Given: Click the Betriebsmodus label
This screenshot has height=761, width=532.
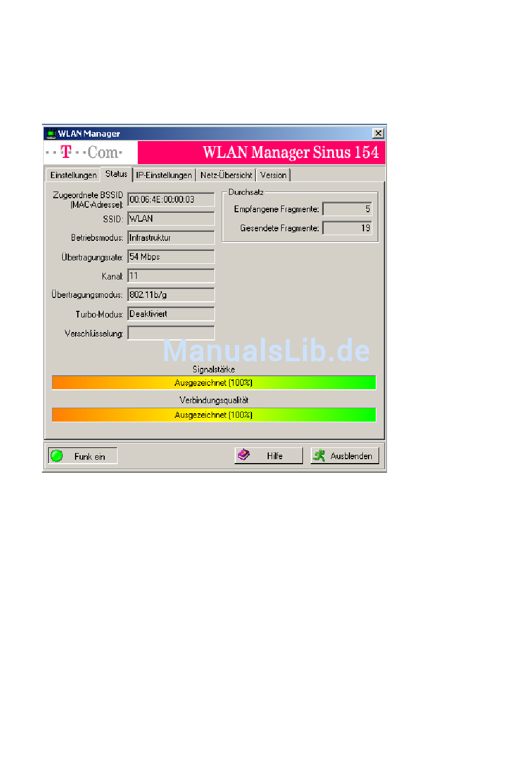Looking at the screenshot, I should [97, 238].
